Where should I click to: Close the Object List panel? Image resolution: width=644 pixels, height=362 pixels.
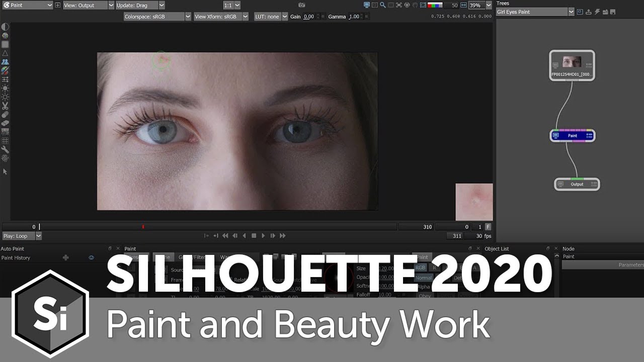556,248
